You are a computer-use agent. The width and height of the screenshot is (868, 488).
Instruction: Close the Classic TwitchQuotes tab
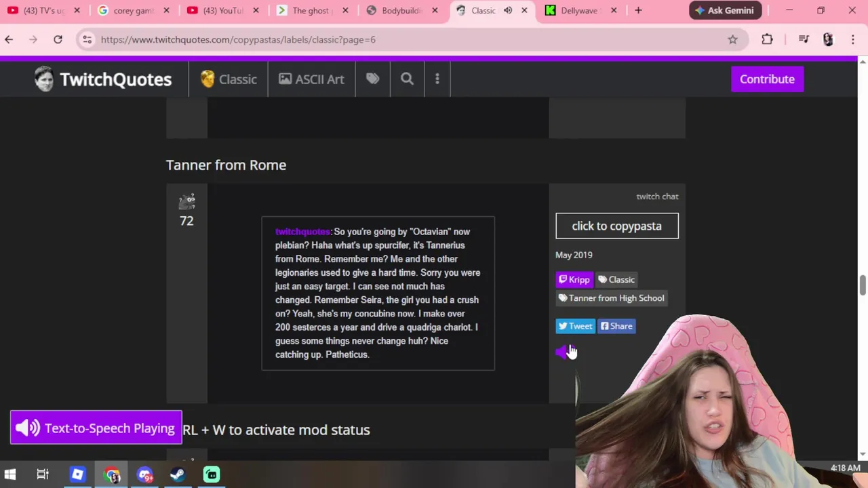pos(524,10)
